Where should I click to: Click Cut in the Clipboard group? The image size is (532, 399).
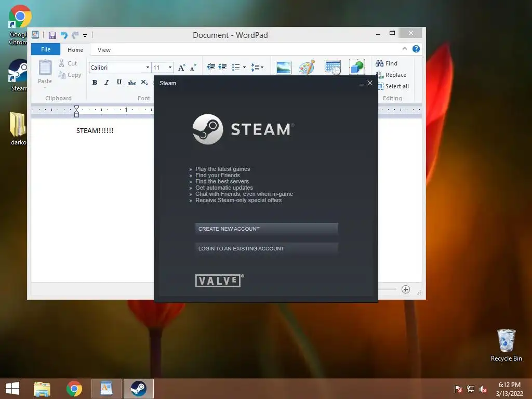click(x=68, y=63)
